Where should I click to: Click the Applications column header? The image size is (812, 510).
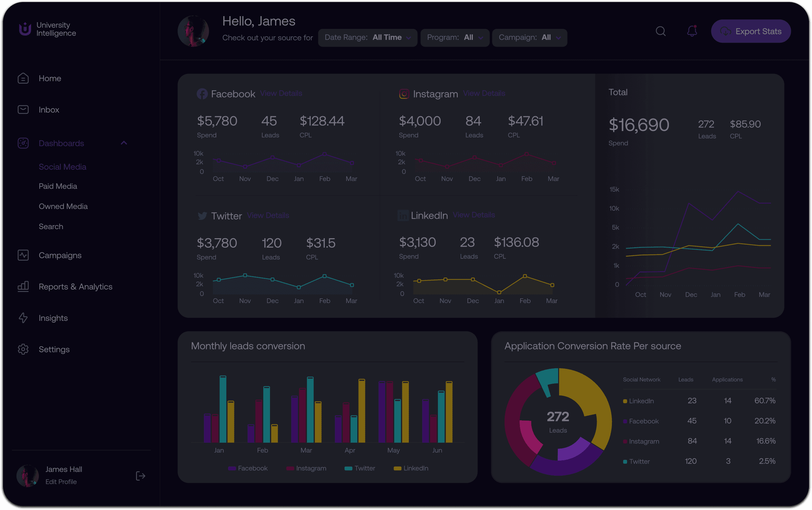[x=727, y=380]
